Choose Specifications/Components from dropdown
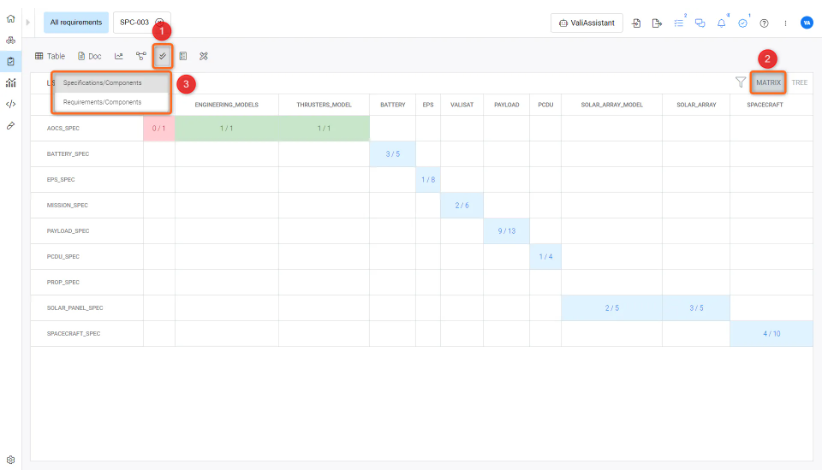 tap(112, 83)
